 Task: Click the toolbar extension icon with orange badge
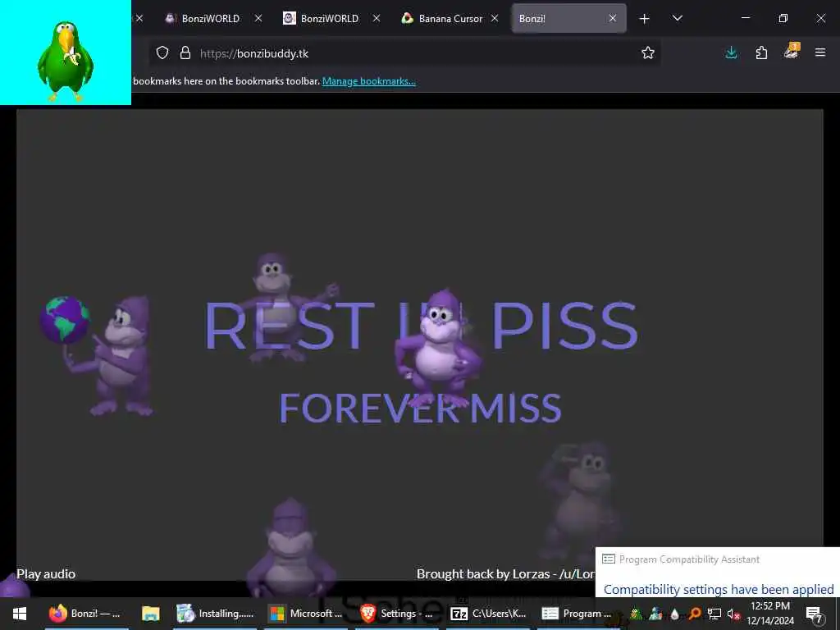tap(792, 52)
